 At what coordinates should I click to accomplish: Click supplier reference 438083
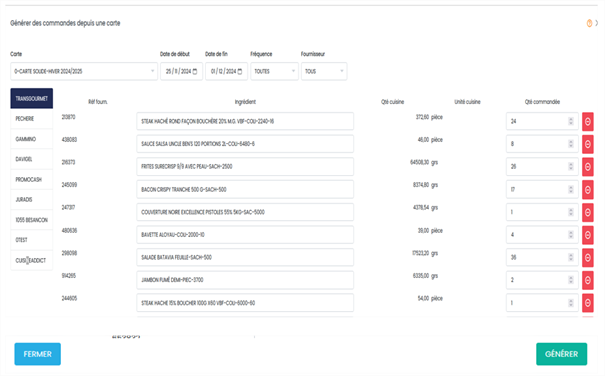pyautogui.click(x=69, y=140)
